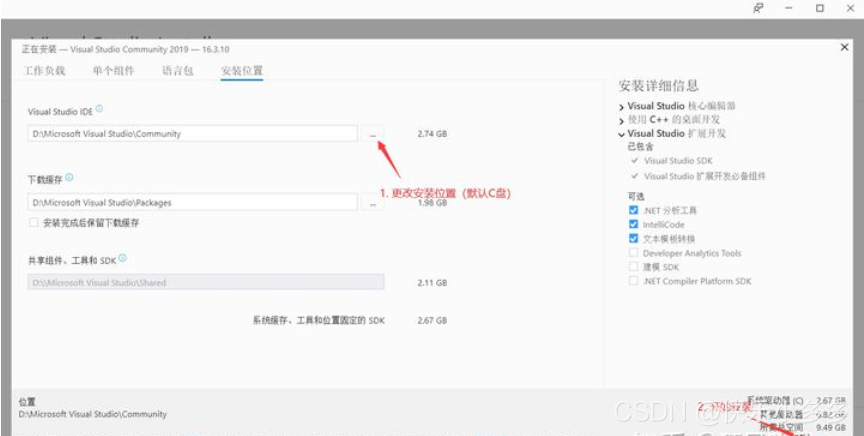Open the 工作负载 tab
Screen dimensions: 864x436
point(45,71)
